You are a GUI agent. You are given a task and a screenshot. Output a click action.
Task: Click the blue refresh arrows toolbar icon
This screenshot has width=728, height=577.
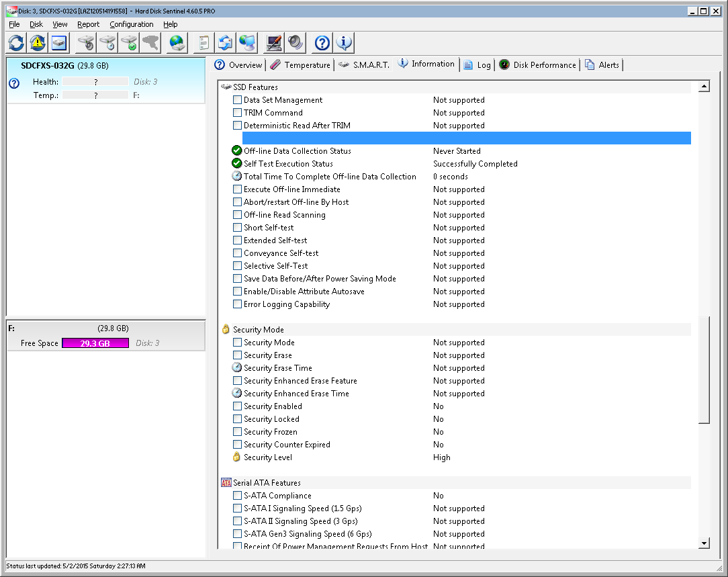pyautogui.click(x=16, y=43)
